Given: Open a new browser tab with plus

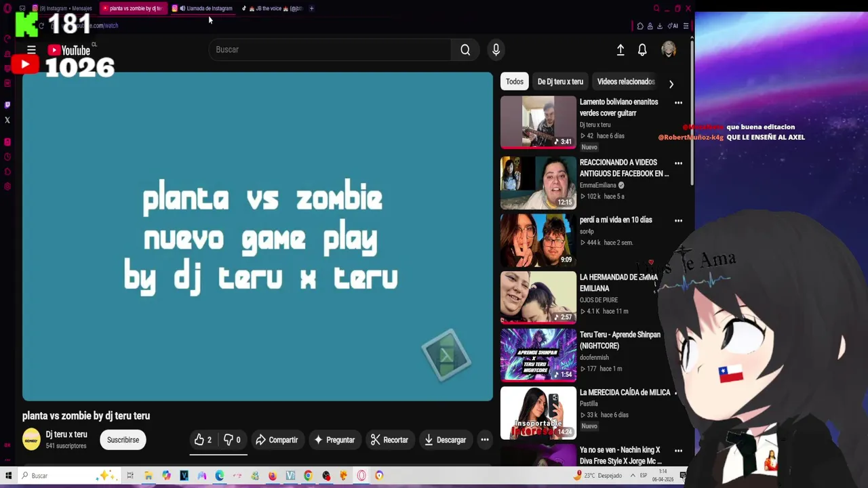Looking at the screenshot, I should pyautogui.click(x=311, y=8).
